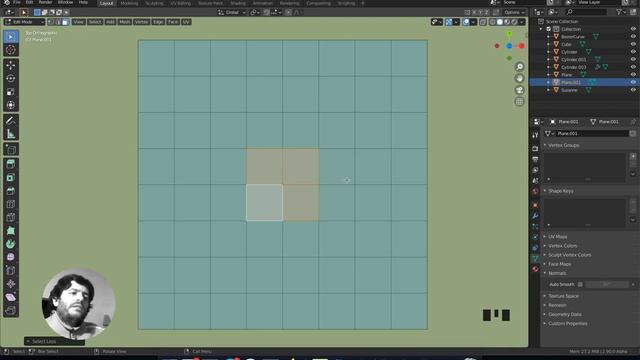The image size is (640, 360).
Task: Open the outliner filter dropdown
Action: coord(621,12)
